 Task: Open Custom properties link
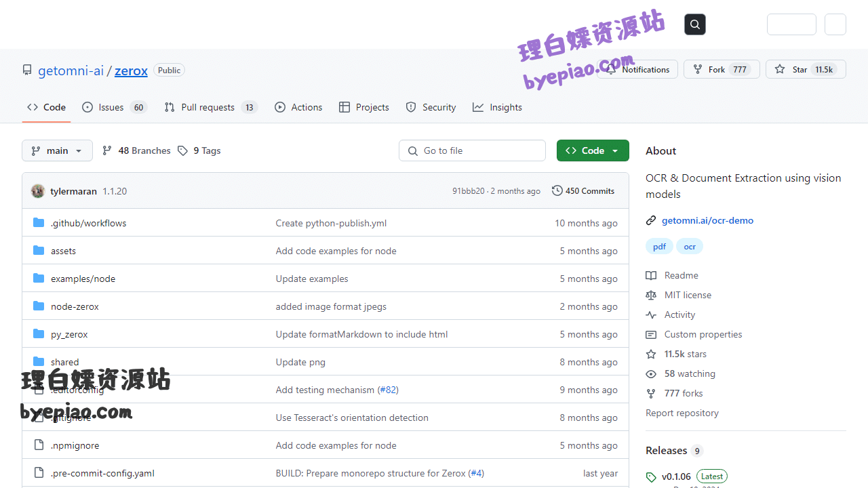point(694,334)
